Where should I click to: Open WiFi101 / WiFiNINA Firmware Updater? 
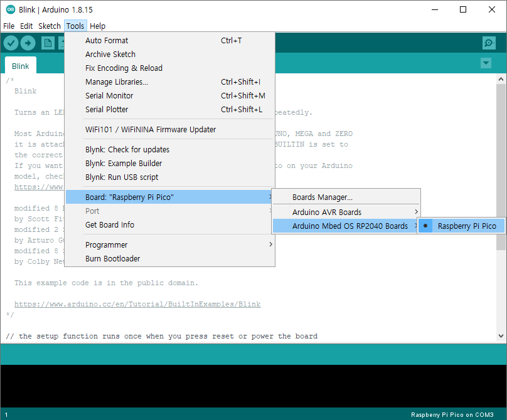[170, 129]
